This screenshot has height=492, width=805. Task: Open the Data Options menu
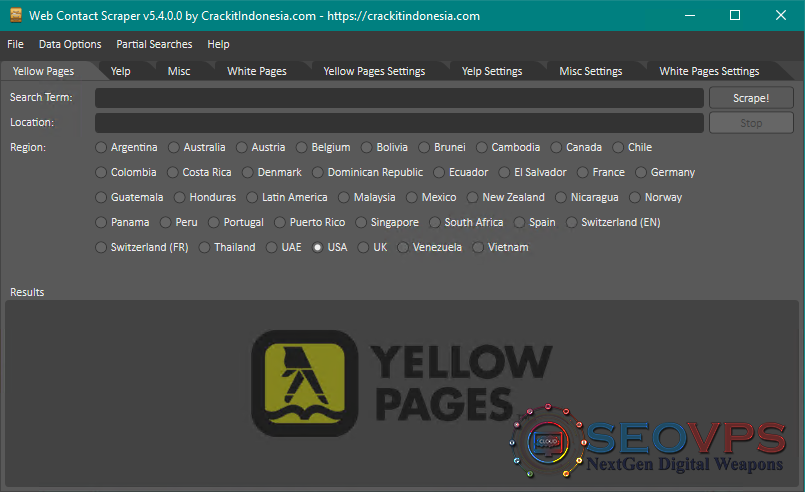70,44
